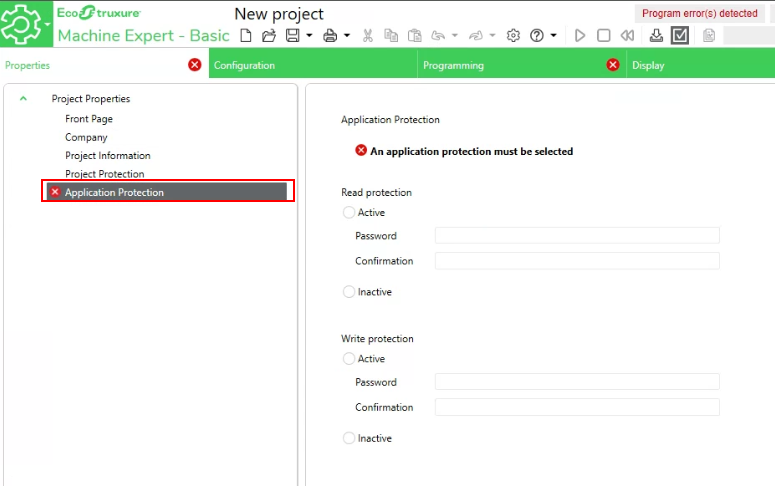Click write protection Password field
The height and width of the screenshot is (486, 775).
point(577,382)
